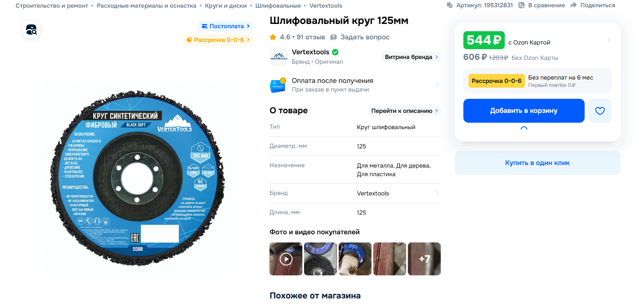This screenshot has width=644, height=307.
Task: Click the image search icon on photo
Action: click(31, 30)
